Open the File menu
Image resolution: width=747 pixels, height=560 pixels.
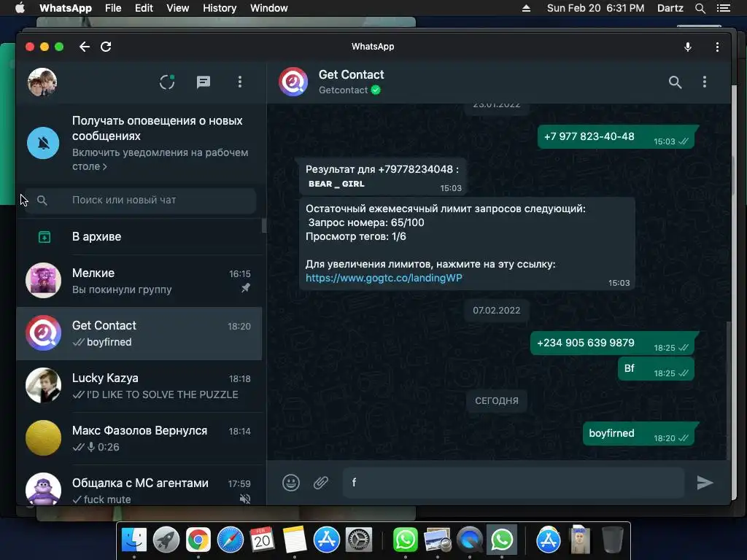click(x=113, y=8)
